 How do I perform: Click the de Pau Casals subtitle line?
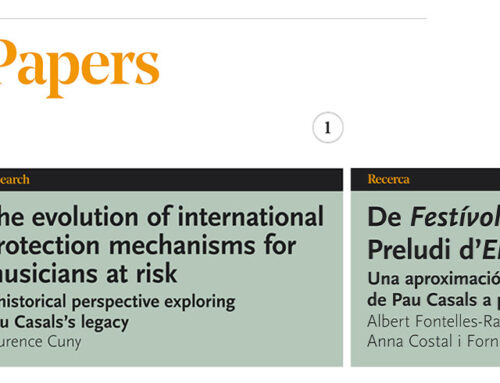pyautogui.click(x=433, y=300)
